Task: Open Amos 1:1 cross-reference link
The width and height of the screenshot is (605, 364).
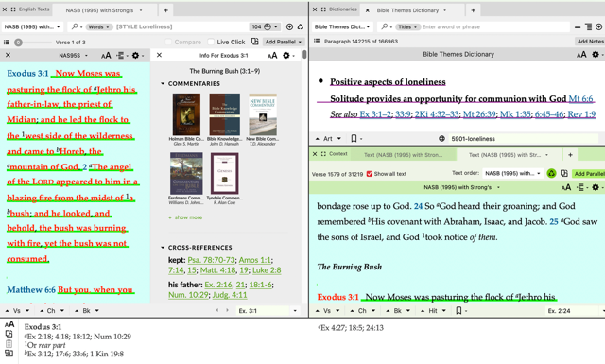Action: click(x=254, y=260)
